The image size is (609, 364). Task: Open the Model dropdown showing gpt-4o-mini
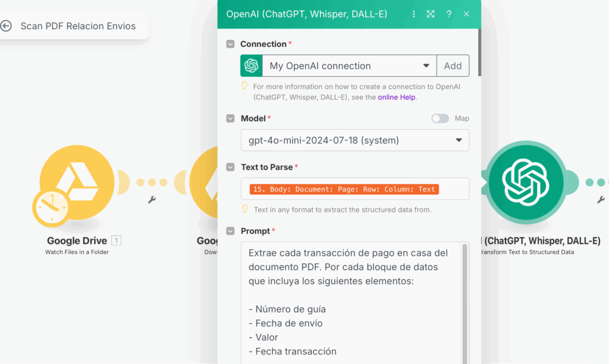[355, 140]
